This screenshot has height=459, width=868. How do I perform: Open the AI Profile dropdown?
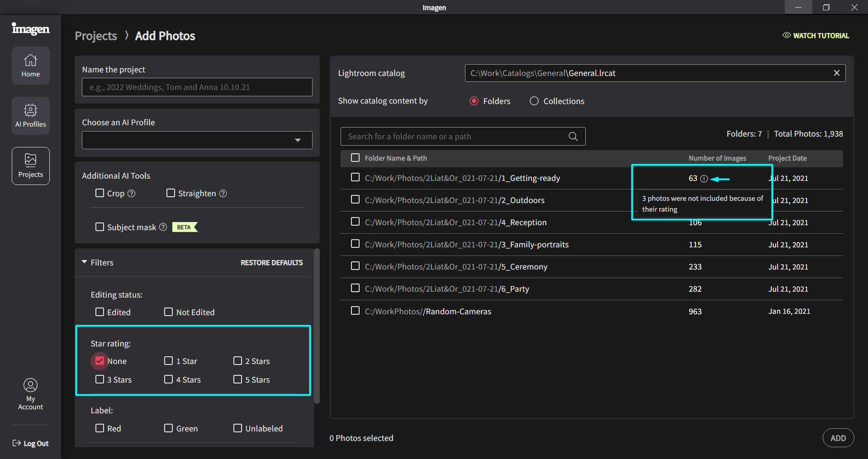click(x=197, y=140)
